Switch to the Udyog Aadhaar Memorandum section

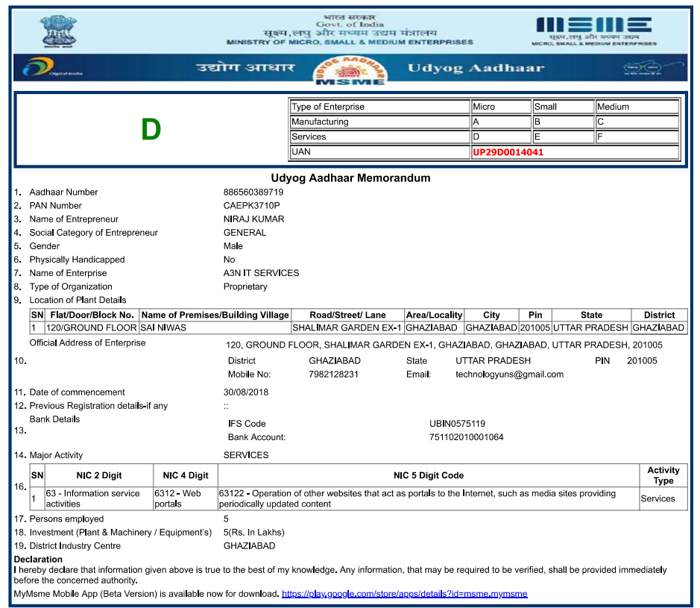click(350, 178)
